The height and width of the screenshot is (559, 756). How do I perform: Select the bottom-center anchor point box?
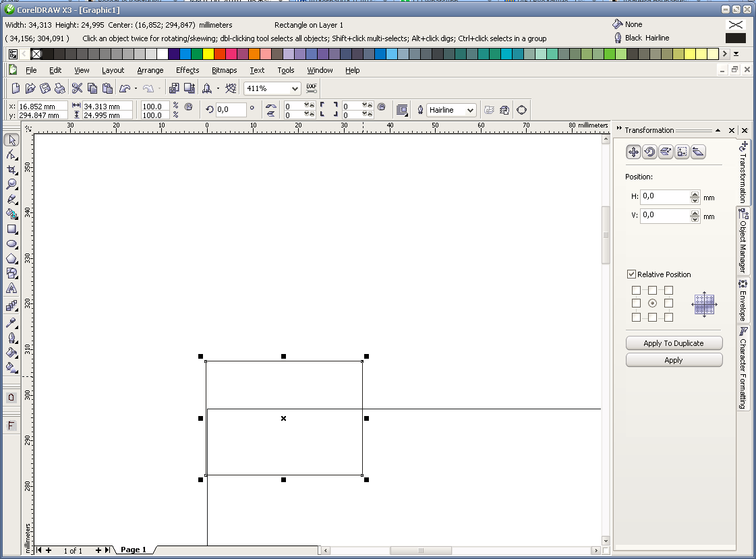coord(652,317)
